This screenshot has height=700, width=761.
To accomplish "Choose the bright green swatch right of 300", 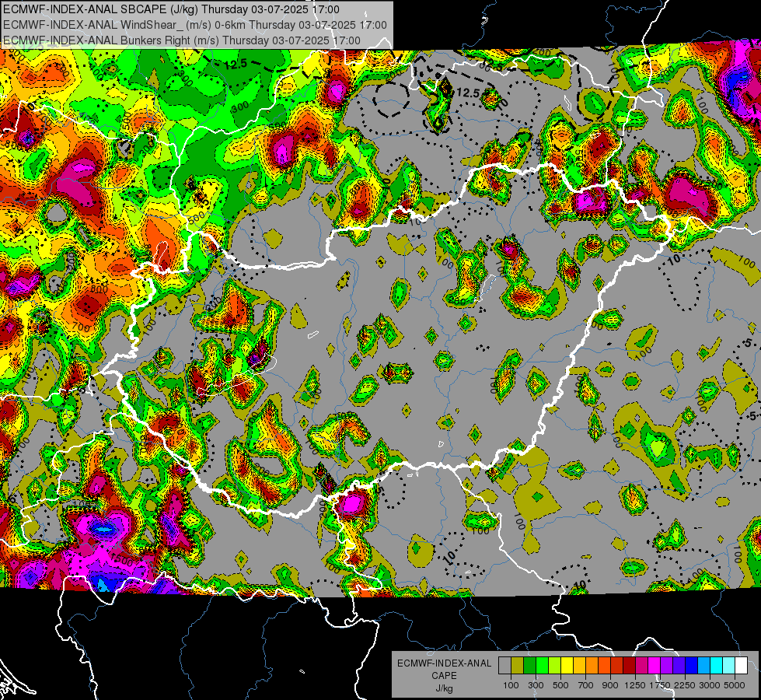I will click(x=542, y=665).
